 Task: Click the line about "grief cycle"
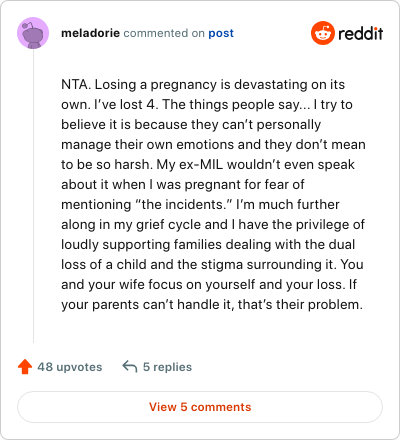point(213,225)
